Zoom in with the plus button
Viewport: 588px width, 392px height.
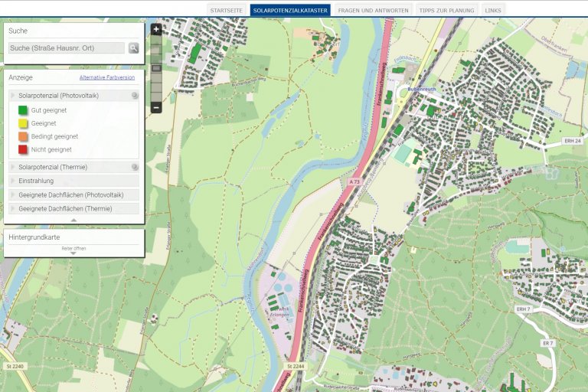156,30
